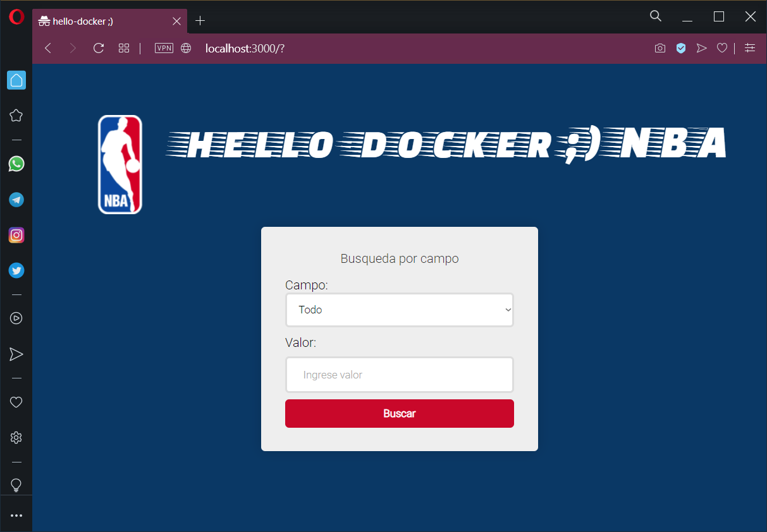
Task: Click the send to My Flow icon in address bar
Action: click(x=701, y=48)
